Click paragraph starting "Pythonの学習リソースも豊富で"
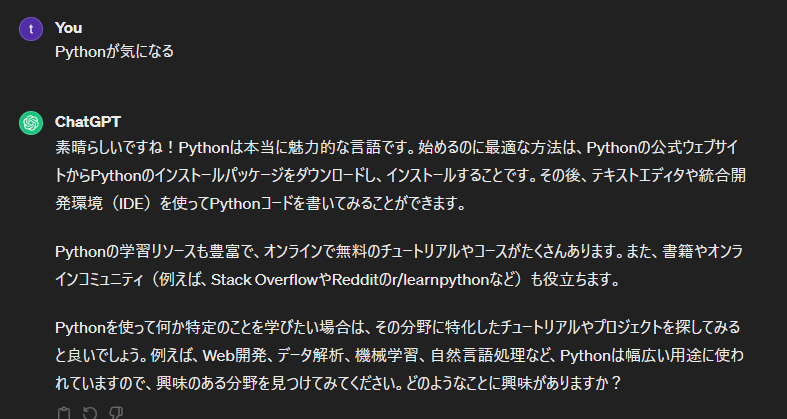Image resolution: width=787 pixels, height=419 pixels. (399, 266)
